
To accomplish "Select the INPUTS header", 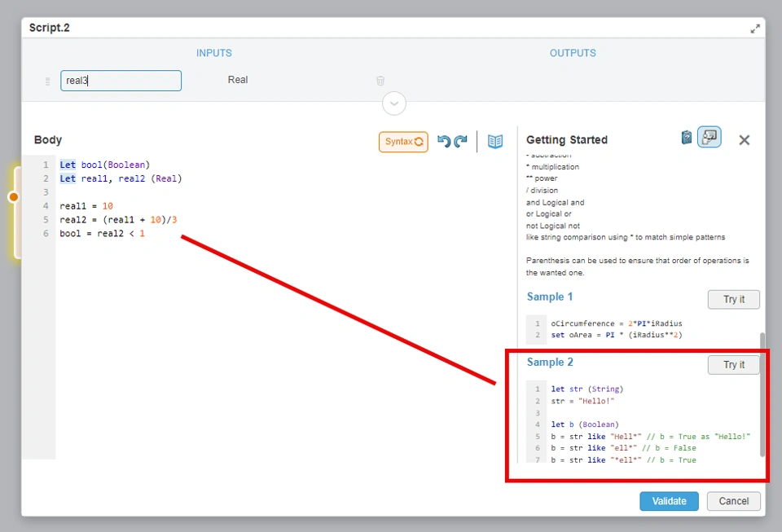I will tap(214, 53).
